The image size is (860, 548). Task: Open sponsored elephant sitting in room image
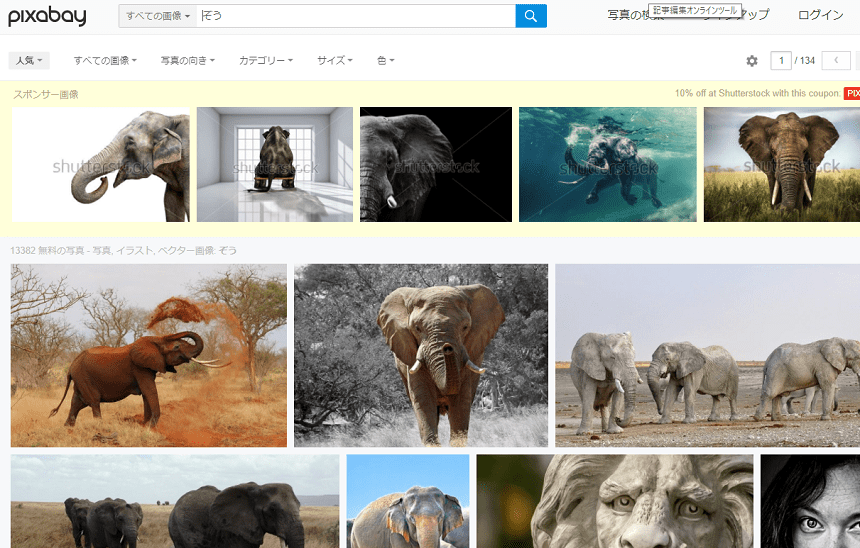[275, 165]
